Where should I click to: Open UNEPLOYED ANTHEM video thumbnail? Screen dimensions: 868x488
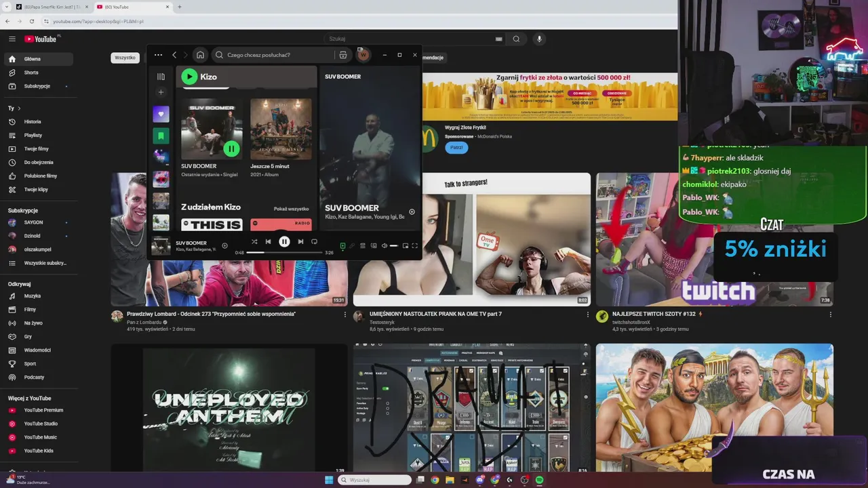229,408
